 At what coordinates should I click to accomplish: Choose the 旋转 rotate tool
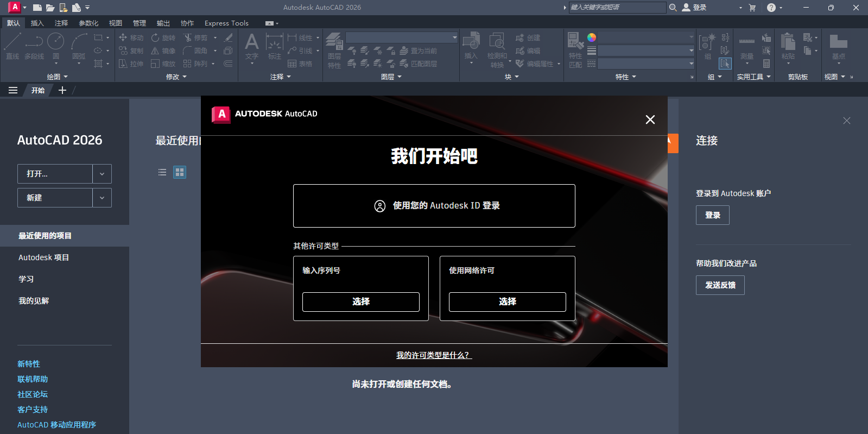click(163, 37)
